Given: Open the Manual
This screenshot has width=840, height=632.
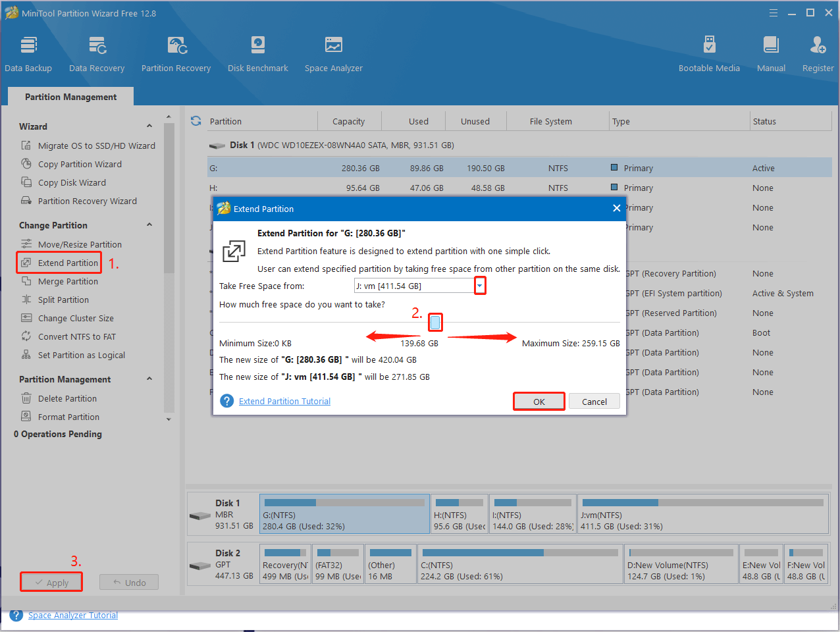Looking at the screenshot, I should [771, 54].
